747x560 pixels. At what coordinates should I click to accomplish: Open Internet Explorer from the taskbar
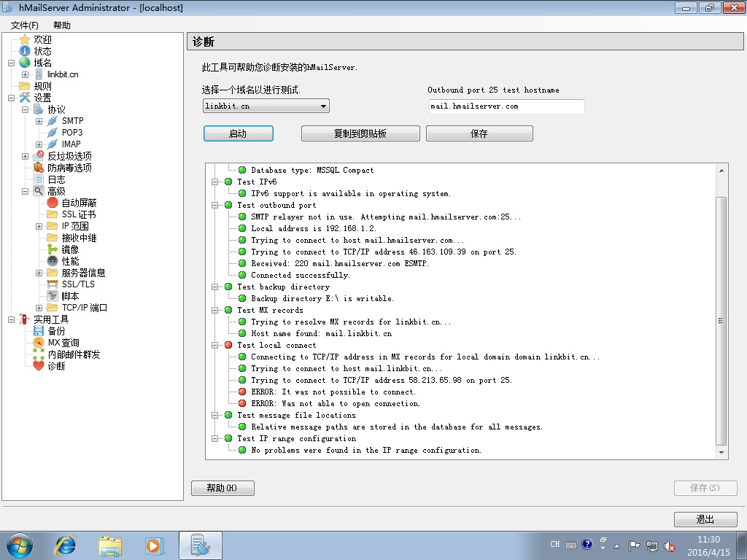tap(66, 545)
